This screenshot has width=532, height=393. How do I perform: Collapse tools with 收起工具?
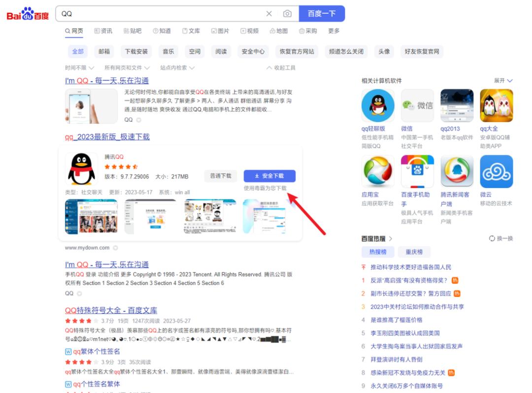[281, 68]
